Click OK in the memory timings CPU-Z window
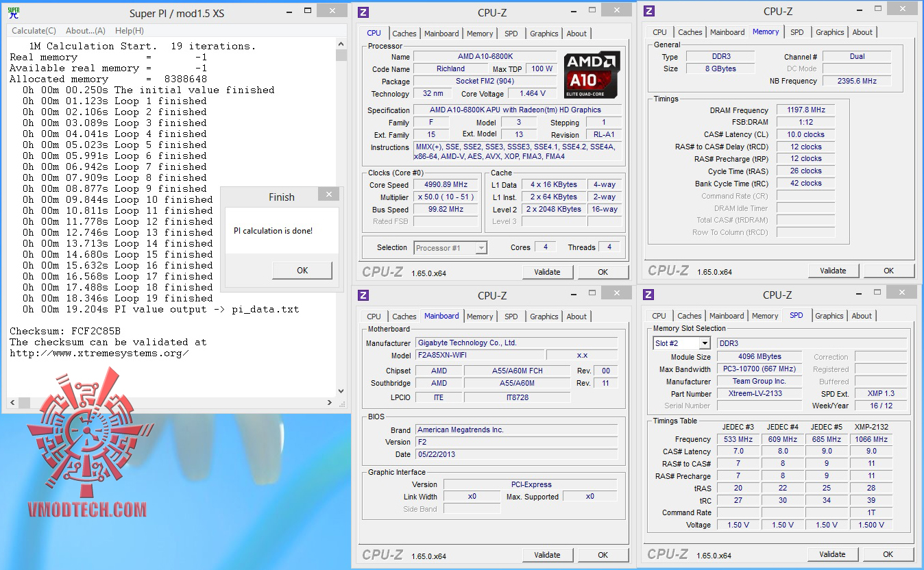 (x=888, y=271)
